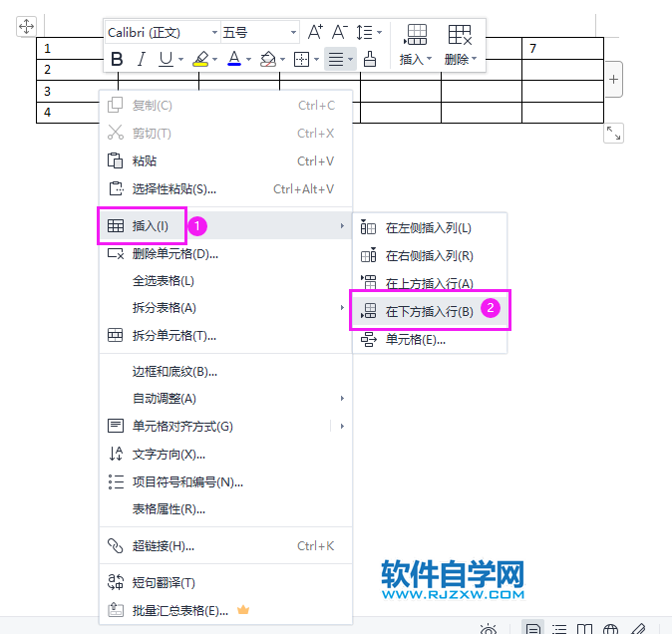Switch to reading view book icon

584,629
